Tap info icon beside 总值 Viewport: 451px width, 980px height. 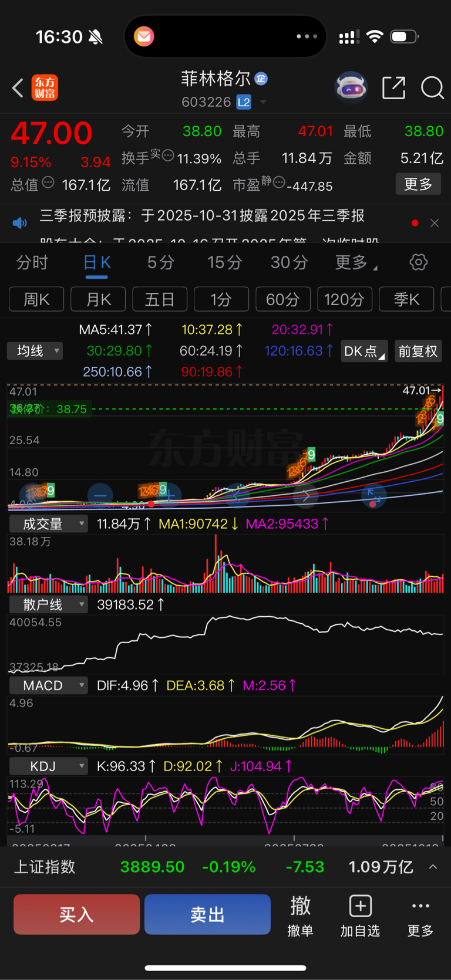48,183
